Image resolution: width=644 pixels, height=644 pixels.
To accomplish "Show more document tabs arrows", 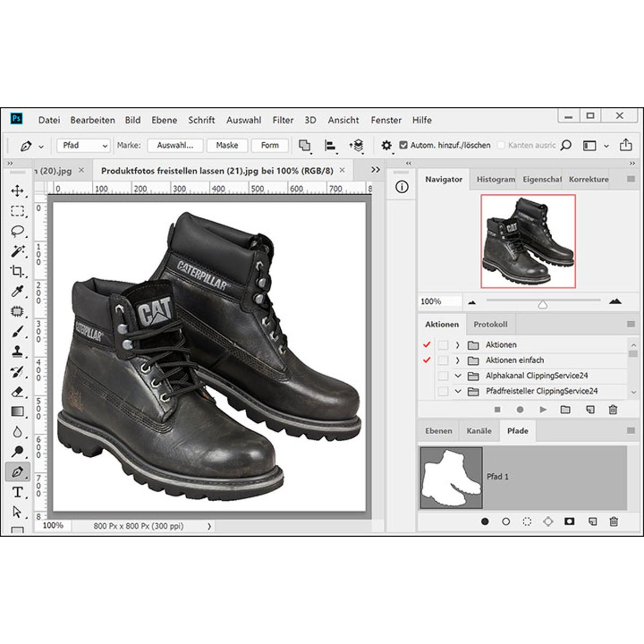I will coord(376,170).
